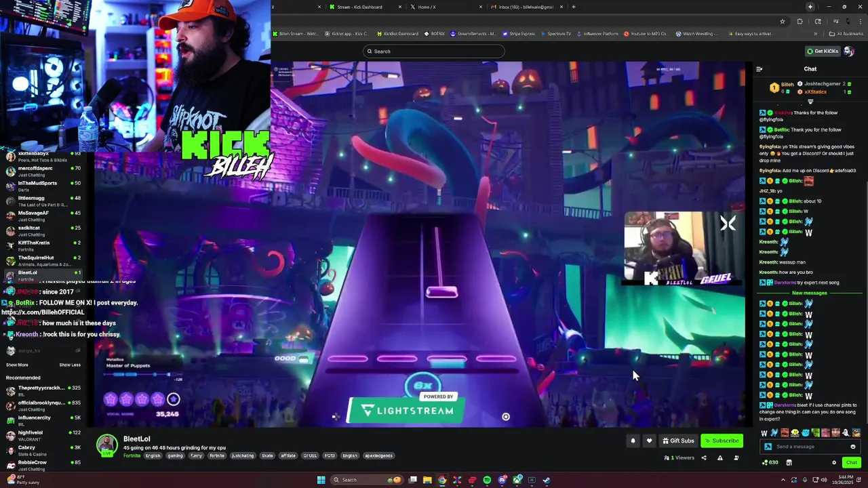Image resolution: width=868 pixels, height=488 pixels.
Task: Open Chrome from the taskbar
Action: coord(442,480)
